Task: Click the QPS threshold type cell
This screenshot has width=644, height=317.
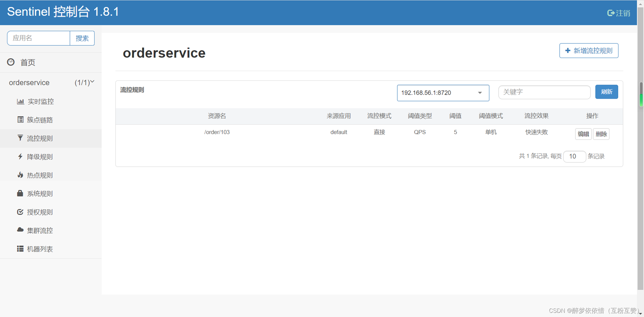Action: point(420,132)
